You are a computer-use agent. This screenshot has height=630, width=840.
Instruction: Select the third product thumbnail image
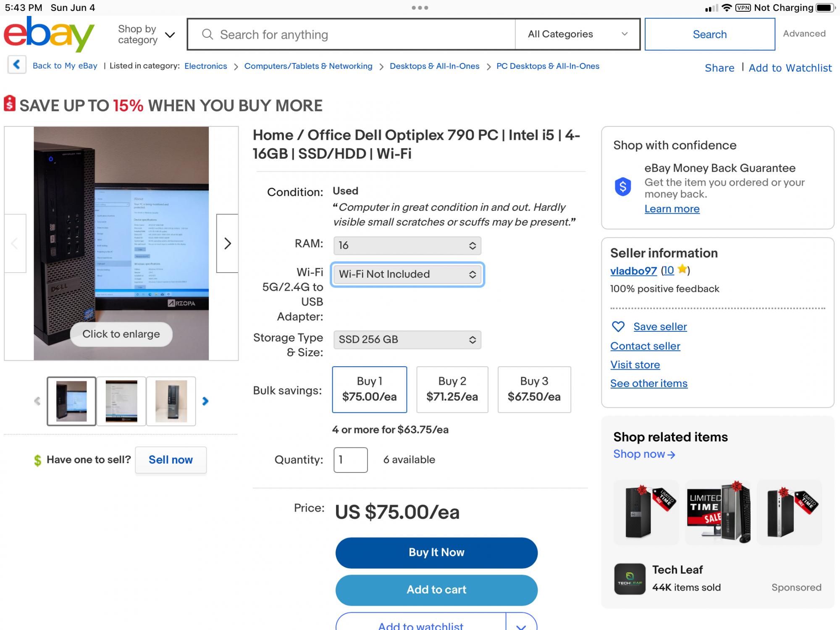(x=171, y=402)
